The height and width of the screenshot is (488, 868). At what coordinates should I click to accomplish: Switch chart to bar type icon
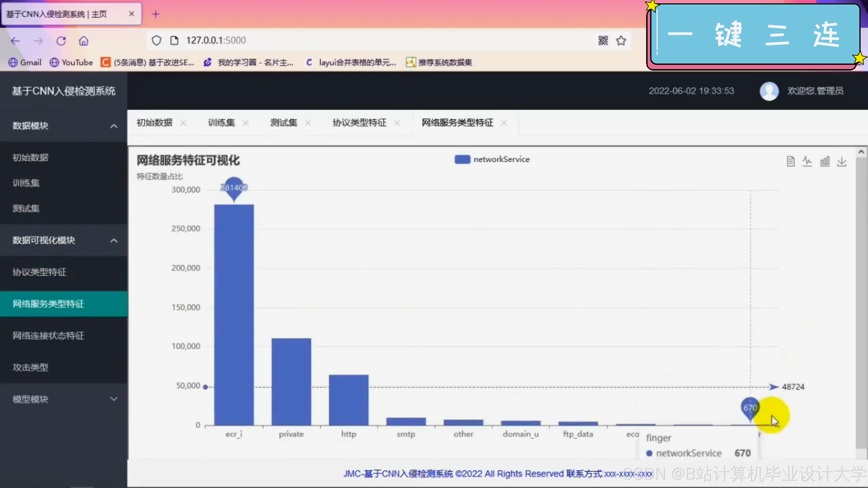(825, 162)
